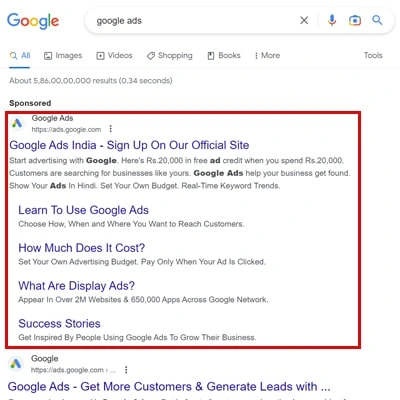Click 'Get Inspired By People Using Google Ads' text

(137, 338)
